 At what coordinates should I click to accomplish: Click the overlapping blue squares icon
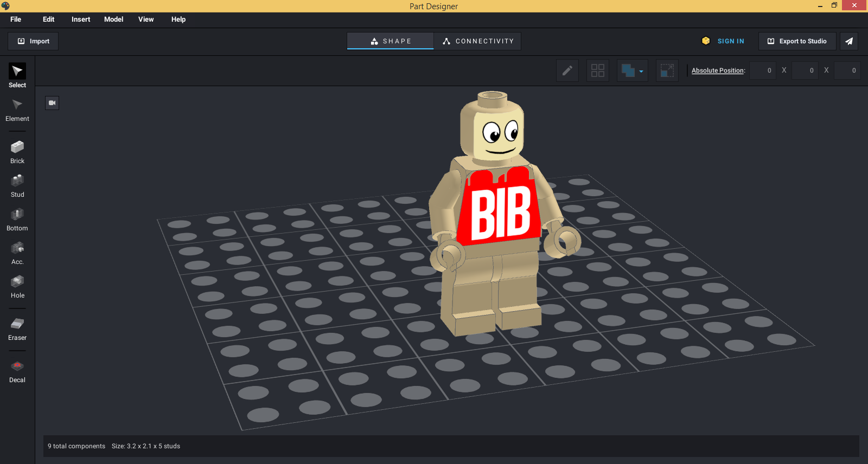click(x=628, y=70)
